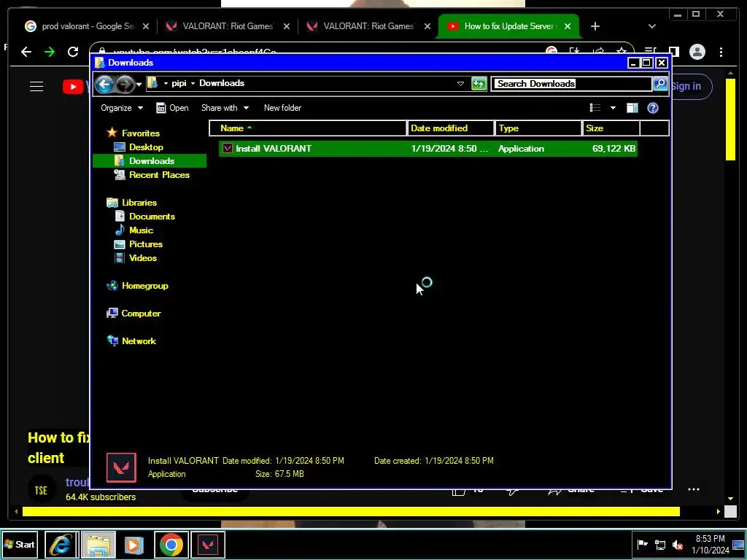Open the Organize menu
The width and height of the screenshot is (747, 560).
122,108
